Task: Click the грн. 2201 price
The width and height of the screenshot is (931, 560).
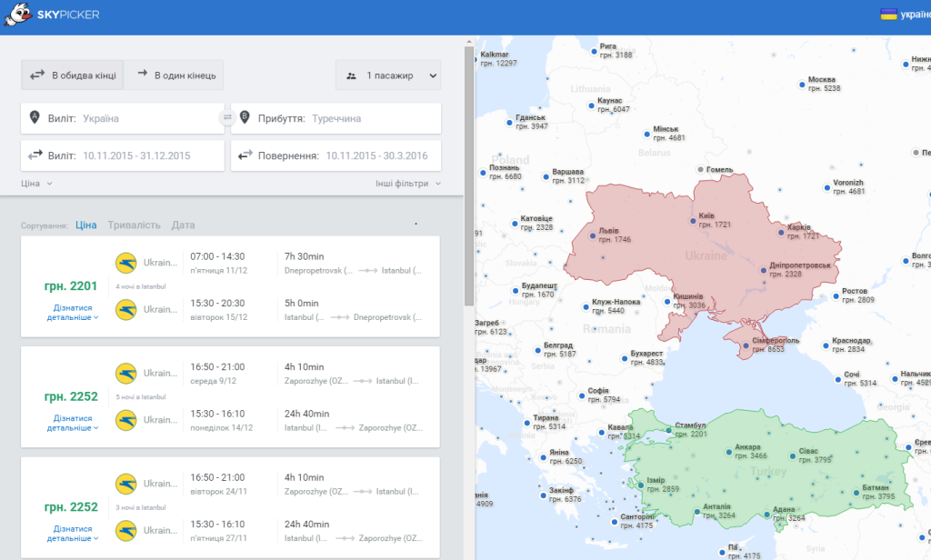Action: [71, 286]
